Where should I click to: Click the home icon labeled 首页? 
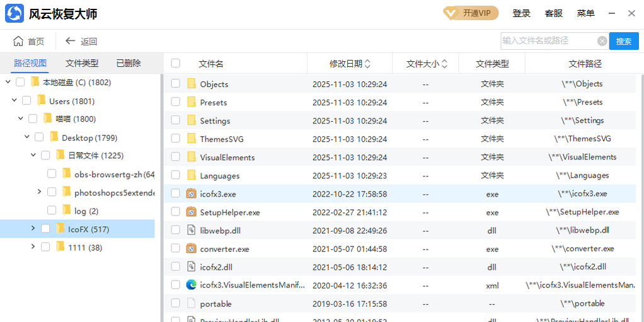tap(19, 42)
